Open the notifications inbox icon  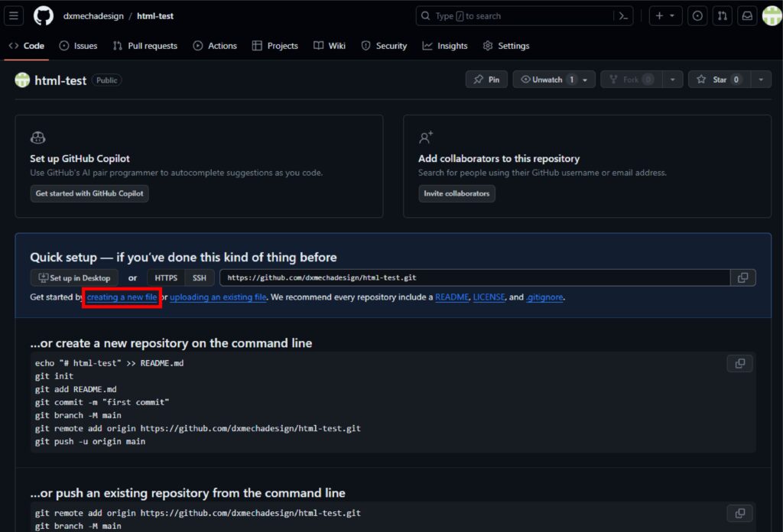[747, 16]
